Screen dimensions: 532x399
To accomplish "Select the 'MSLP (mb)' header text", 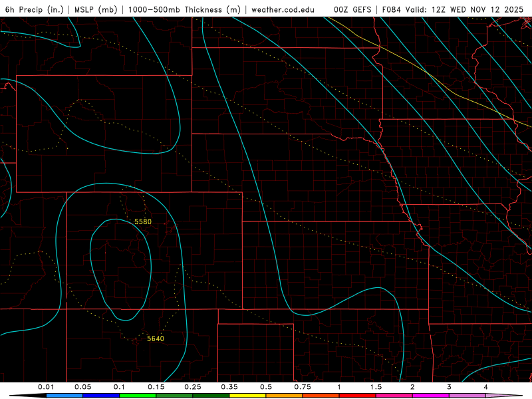I will point(96,9).
